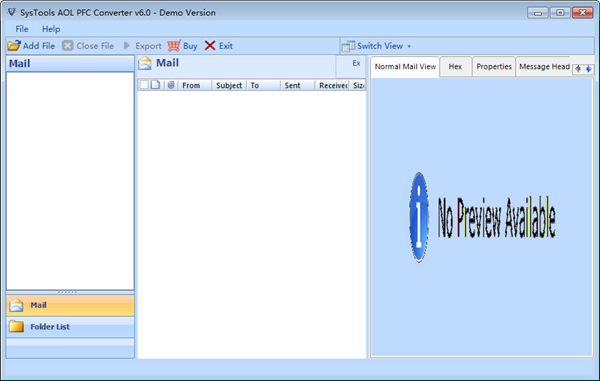The width and height of the screenshot is (600, 381).
Task: Sort mail list by Received column
Action: pyautogui.click(x=332, y=85)
